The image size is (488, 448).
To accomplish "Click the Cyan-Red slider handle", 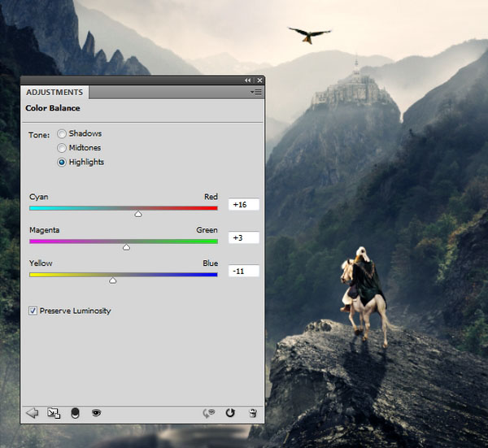I will (138, 214).
